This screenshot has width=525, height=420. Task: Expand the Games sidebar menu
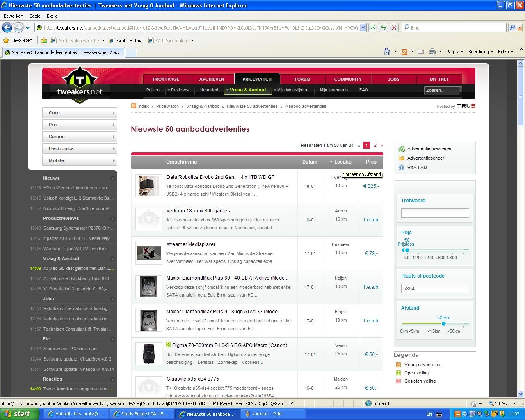tap(80, 137)
